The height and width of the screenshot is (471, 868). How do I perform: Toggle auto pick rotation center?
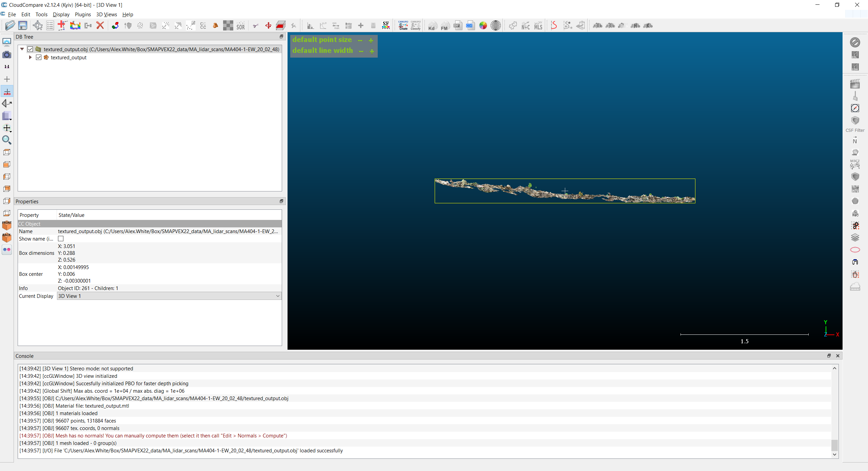pyautogui.click(x=7, y=91)
